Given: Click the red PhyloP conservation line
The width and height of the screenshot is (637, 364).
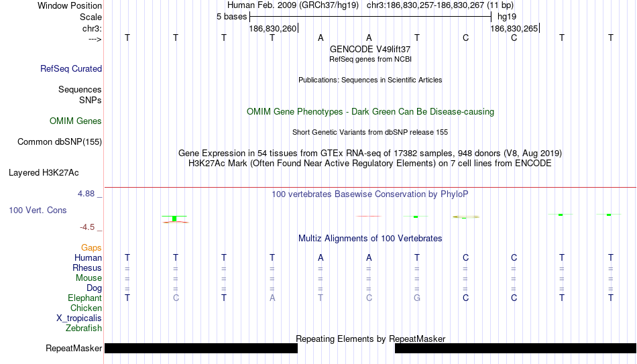Looking at the screenshot, I should (369, 216).
